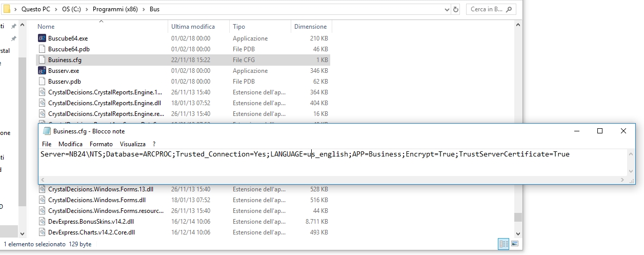Maximize the Notepad window
Viewport: 644px width, 255px height.
(600, 131)
